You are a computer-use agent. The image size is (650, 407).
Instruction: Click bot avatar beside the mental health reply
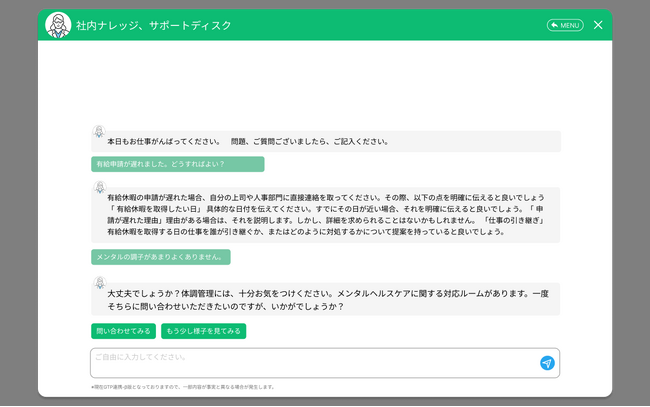[100, 283]
